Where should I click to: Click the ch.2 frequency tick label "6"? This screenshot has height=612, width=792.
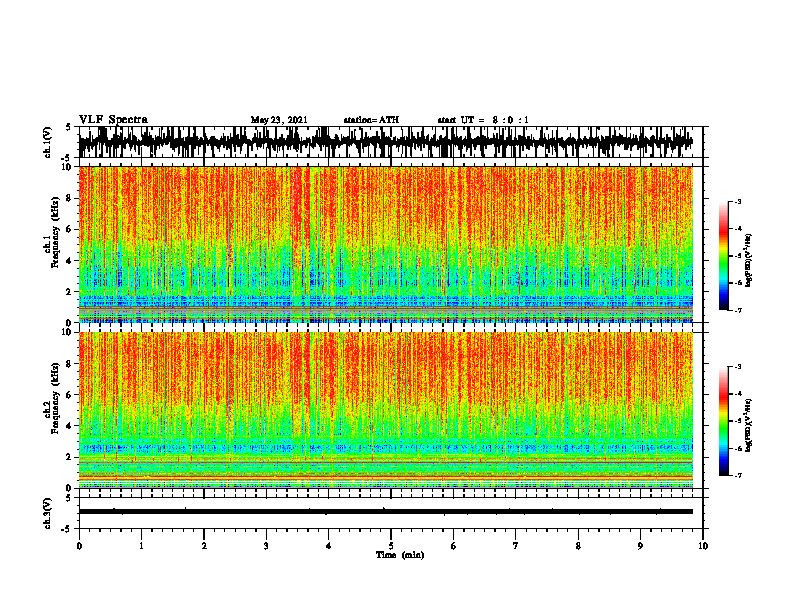[x=70, y=395]
